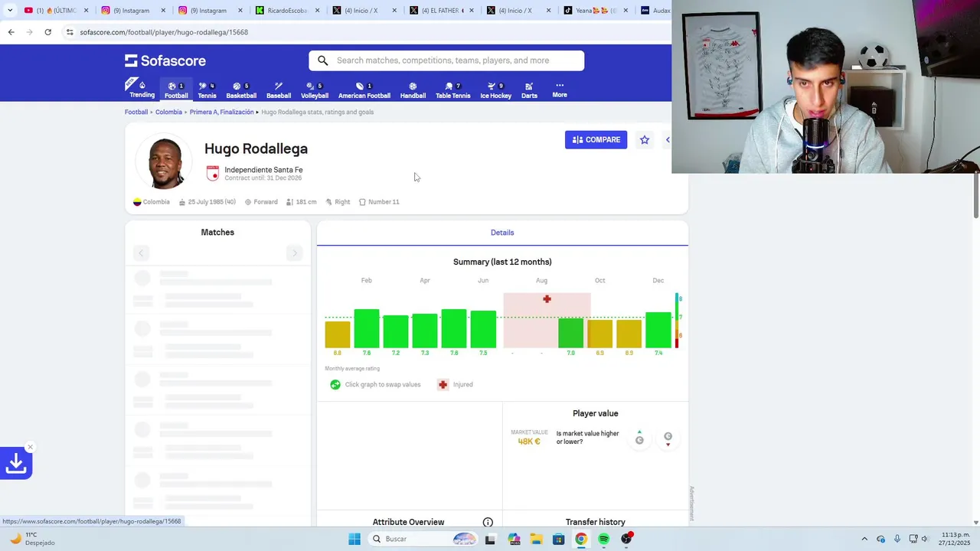Click the Injured legend icon
980x551 pixels.
pos(443,384)
